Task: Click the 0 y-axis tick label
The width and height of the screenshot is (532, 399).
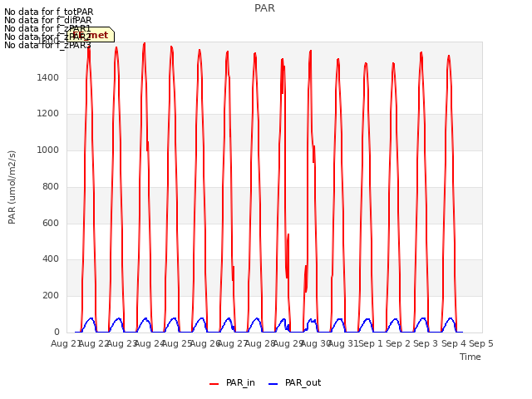Action: click(x=57, y=332)
